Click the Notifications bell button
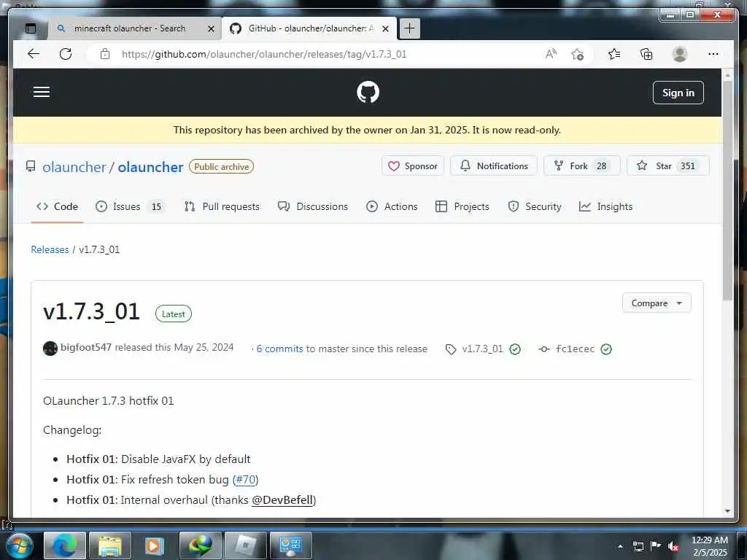The image size is (747, 560). pyautogui.click(x=494, y=166)
